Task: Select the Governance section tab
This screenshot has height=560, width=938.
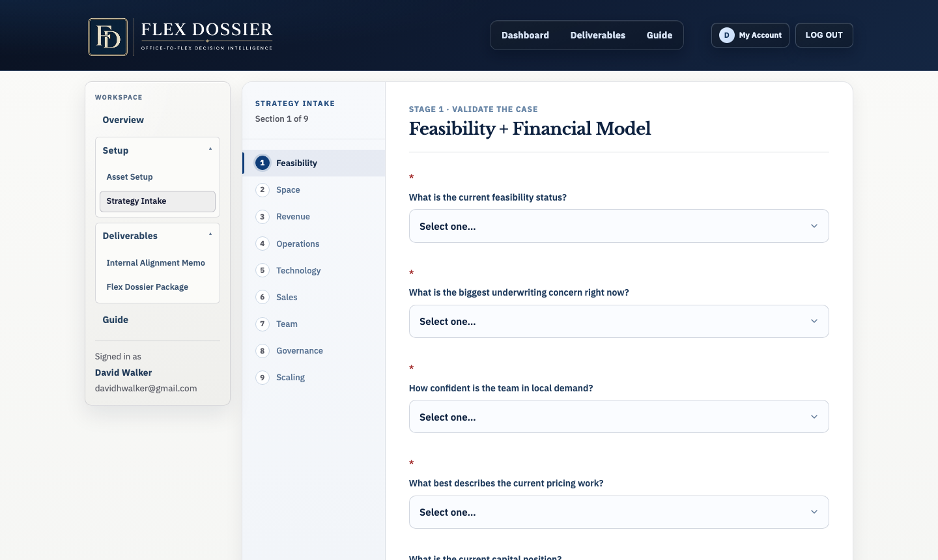Action: 314,350
